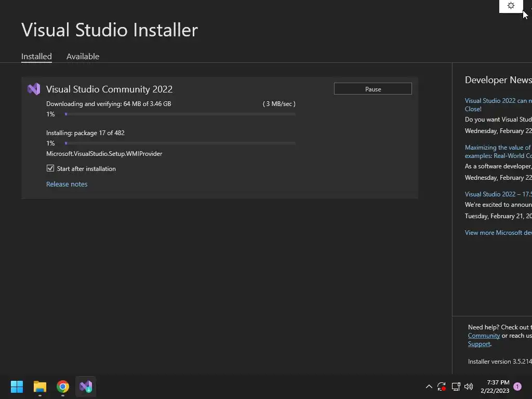This screenshot has width=532, height=399.
Task: Click the volume speaker tray icon
Action: [x=469, y=387]
